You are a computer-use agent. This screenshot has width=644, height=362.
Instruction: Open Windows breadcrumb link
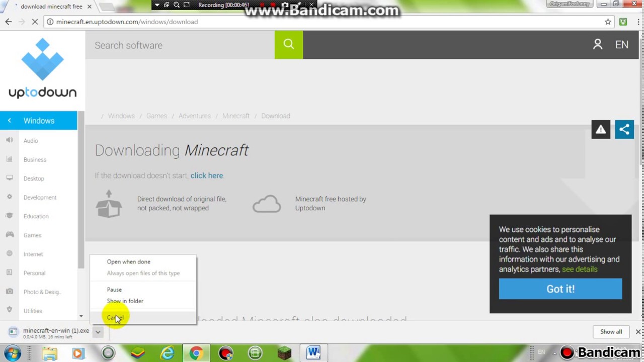point(121,116)
